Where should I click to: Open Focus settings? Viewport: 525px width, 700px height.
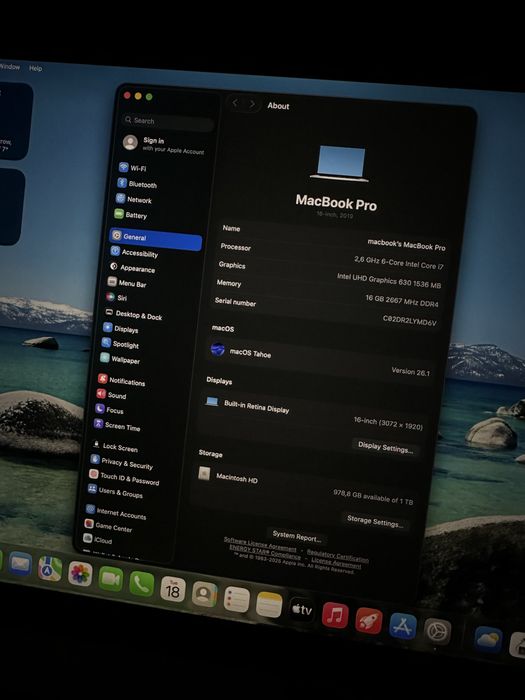pyautogui.click(x=109, y=410)
